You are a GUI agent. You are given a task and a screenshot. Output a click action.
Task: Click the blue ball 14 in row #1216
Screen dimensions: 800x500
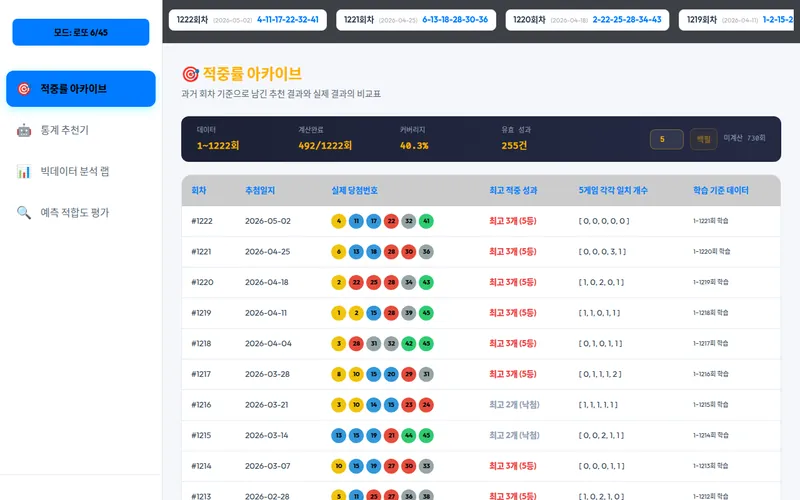[x=373, y=405]
